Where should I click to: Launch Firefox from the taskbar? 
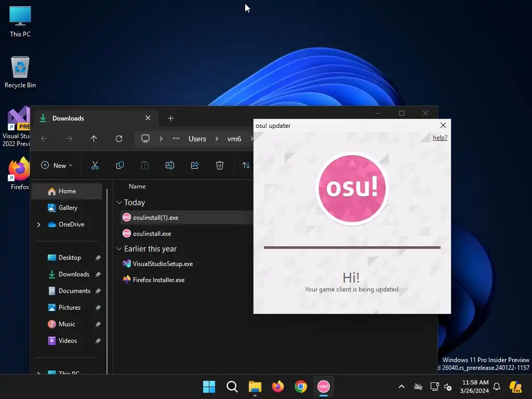[278, 387]
